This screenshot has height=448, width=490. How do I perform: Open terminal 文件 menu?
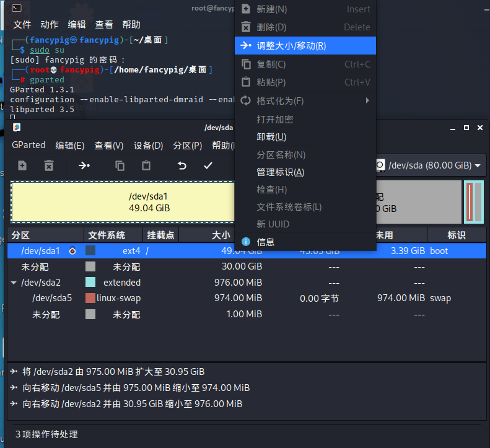pyautogui.click(x=22, y=24)
